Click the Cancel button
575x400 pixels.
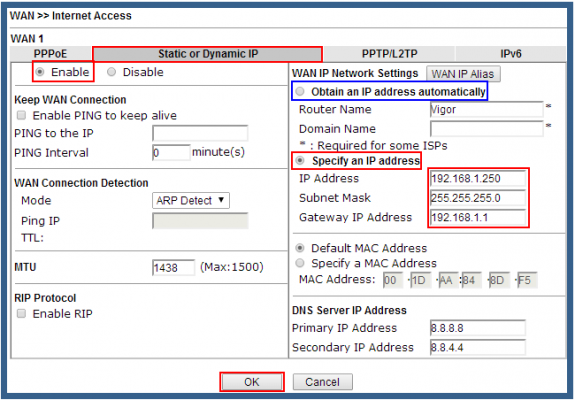pyautogui.click(x=323, y=382)
